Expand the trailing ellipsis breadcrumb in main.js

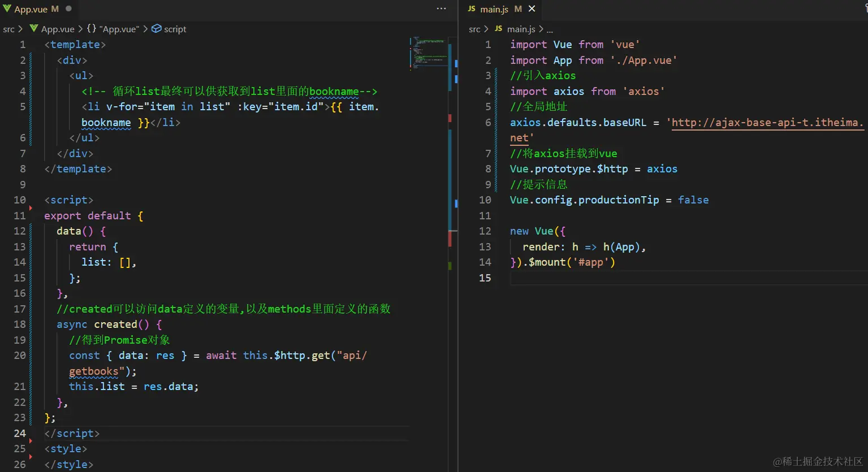pos(550,29)
